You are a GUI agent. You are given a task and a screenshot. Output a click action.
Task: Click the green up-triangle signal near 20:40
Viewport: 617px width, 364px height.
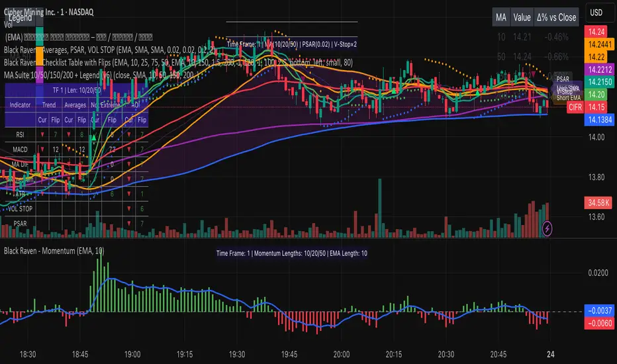point(477,93)
